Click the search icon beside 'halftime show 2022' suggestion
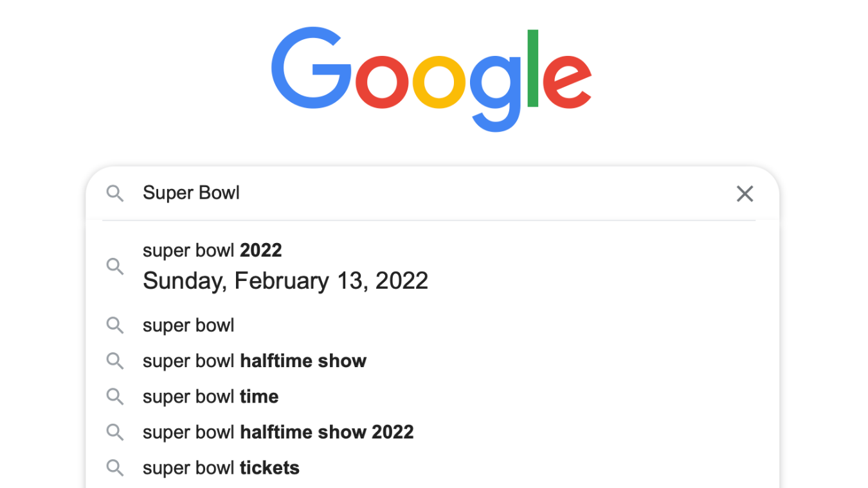Screen dimensions: 868x488 point(115,432)
